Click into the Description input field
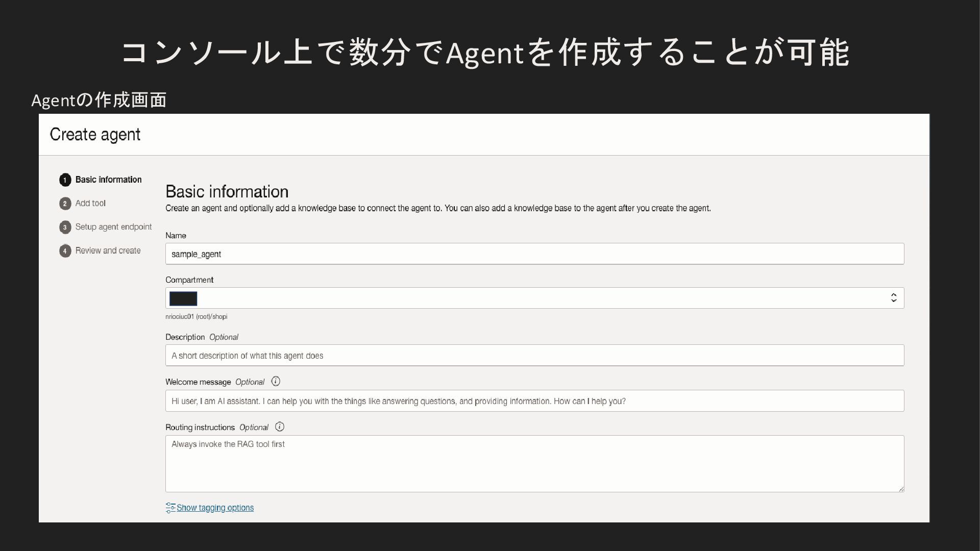The height and width of the screenshot is (551, 980). pos(534,356)
